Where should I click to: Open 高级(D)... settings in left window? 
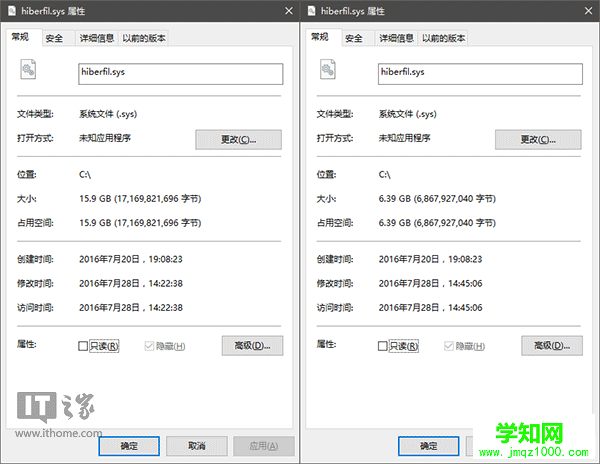pyautogui.click(x=253, y=346)
